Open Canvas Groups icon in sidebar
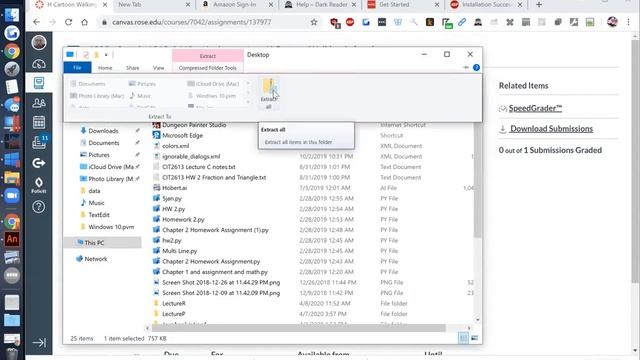Viewport: 640px width, 360px height. click(x=39, y=103)
